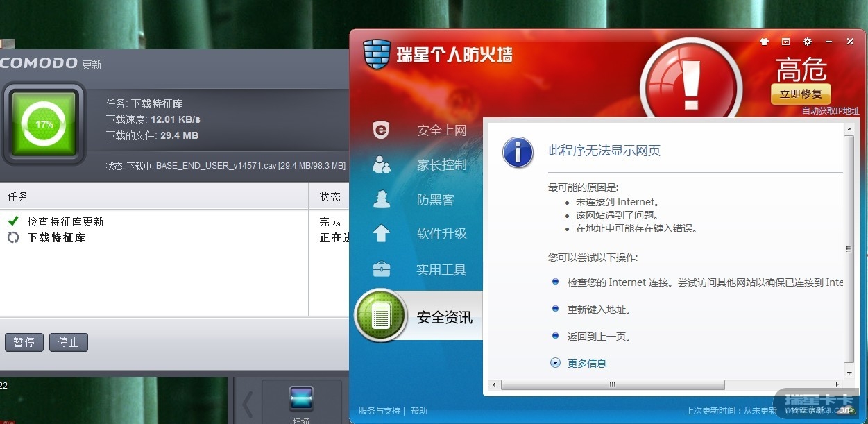Click the horizontal scrollbar left arrow
This screenshot has width=868, height=424.
tap(494, 384)
